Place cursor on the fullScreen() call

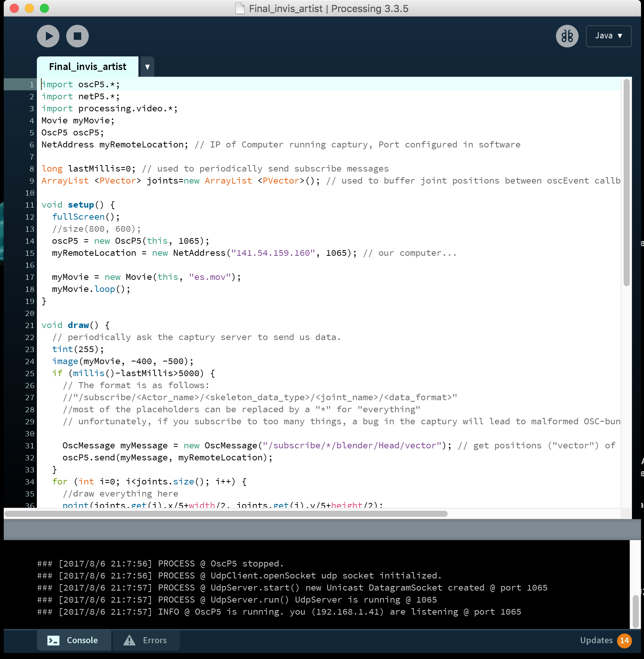click(x=79, y=217)
